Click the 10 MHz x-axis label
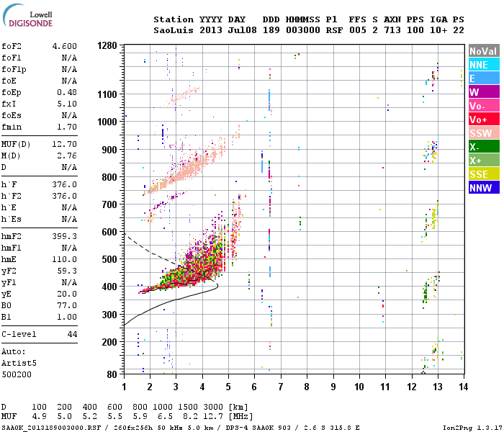This screenshot has width=504, height=432. pyautogui.click(x=359, y=387)
